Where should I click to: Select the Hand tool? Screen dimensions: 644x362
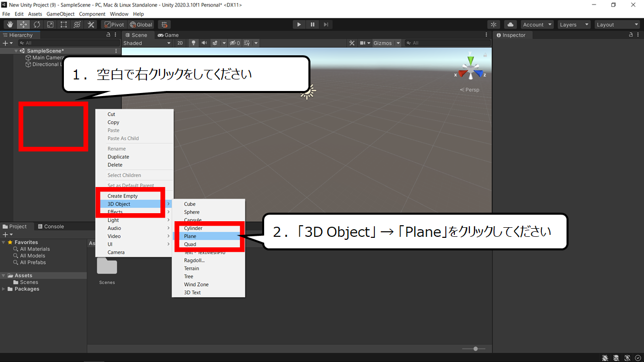[x=10, y=25]
